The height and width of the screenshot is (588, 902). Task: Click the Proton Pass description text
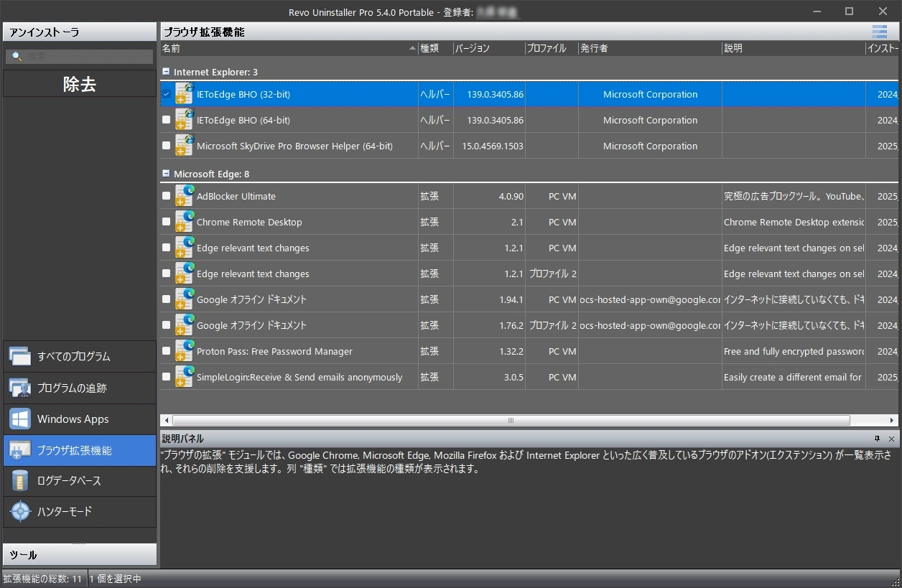click(x=794, y=351)
